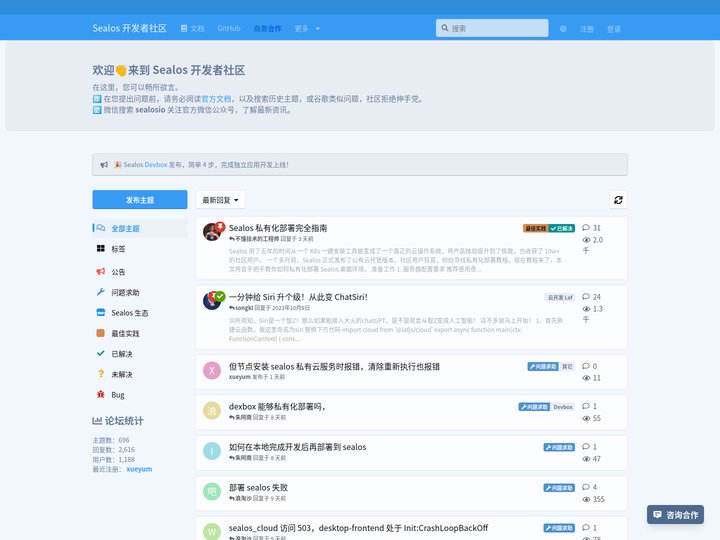720x540 pixels.
Task: Click the megaphone icon in announcement bar
Action: pyautogui.click(x=104, y=164)
